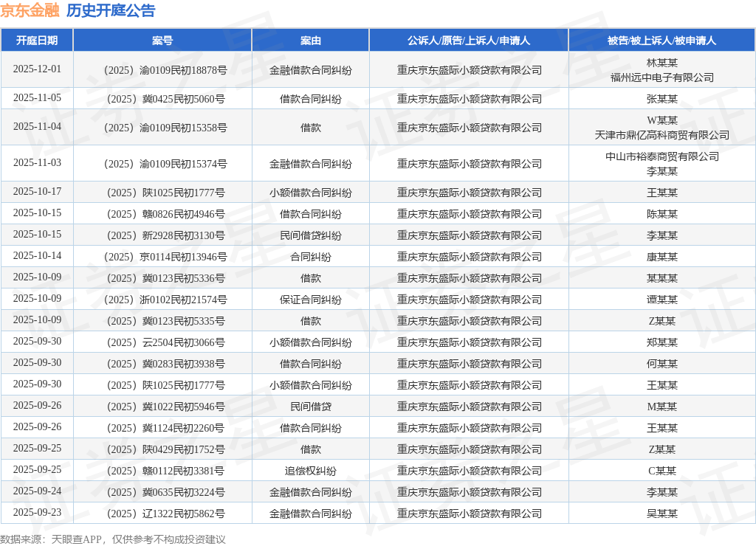This screenshot has width=756, height=546.
Task: Select defendant 康某某
Action: pos(662,257)
